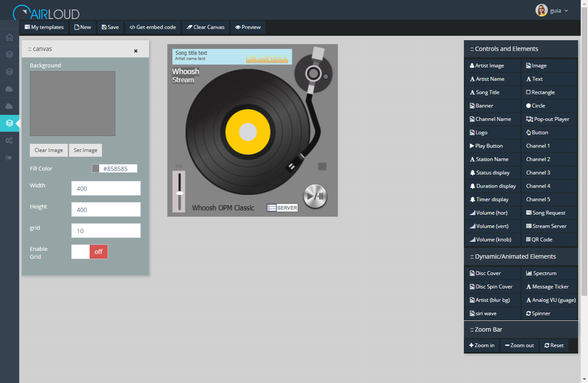The width and height of the screenshot is (588, 383).
Task: Click the vertical volume slider on canvas
Action: (179, 192)
